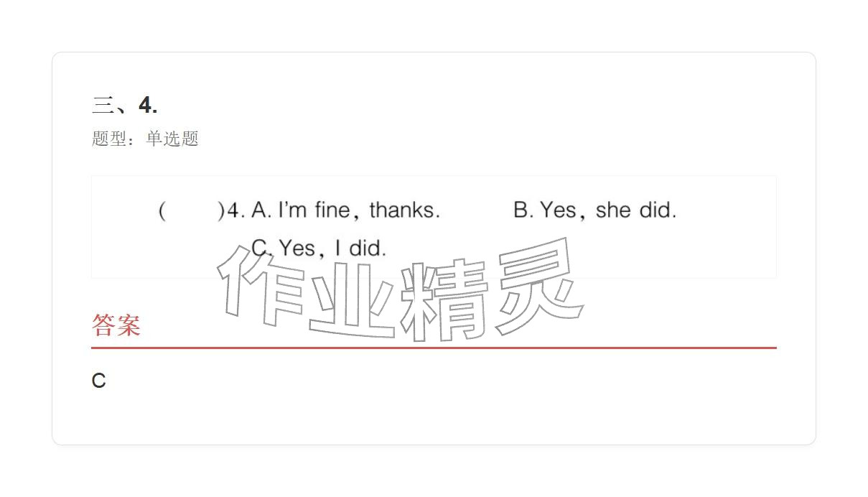Click the "题型" label text
The image size is (868, 497).
click(x=109, y=139)
